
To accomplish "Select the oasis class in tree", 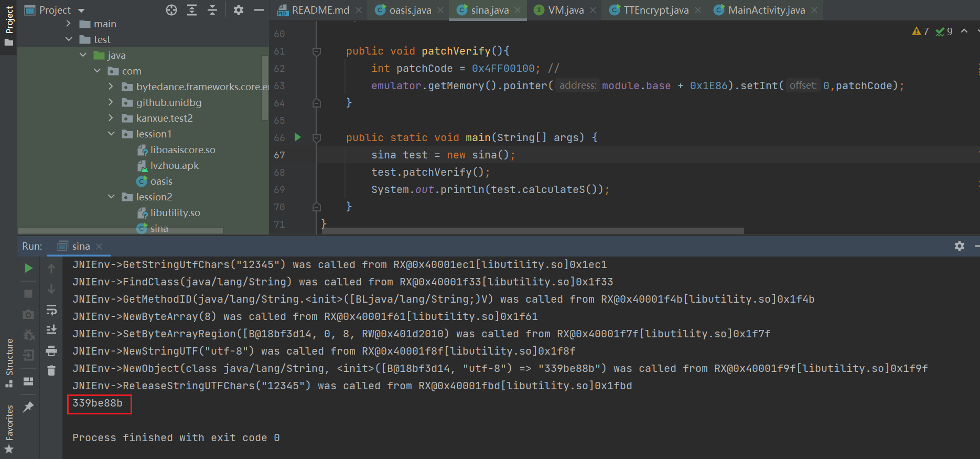I will click(x=161, y=181).
